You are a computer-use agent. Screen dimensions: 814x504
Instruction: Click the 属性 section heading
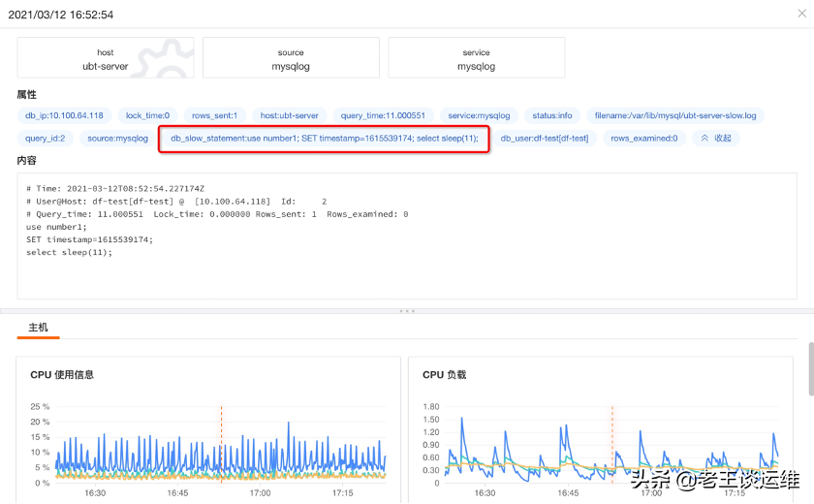point(26,94)
